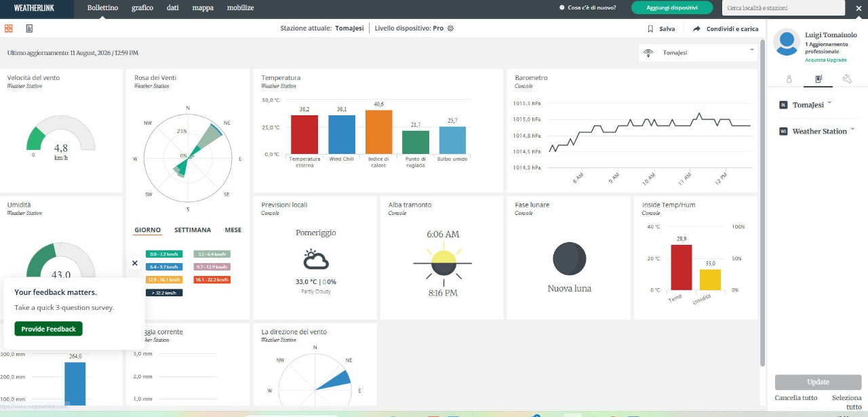Click the Stazione attuale TomaJesi name
The image size is (868, 417).
[349, 28]
